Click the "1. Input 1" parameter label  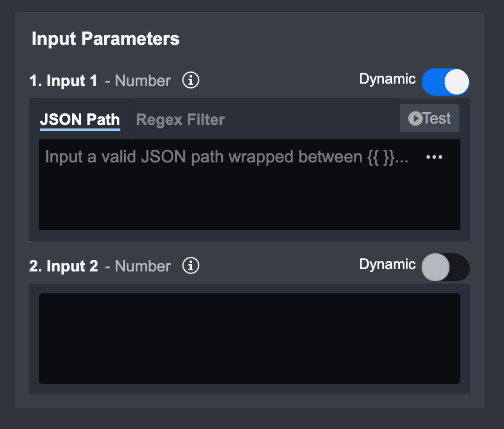click(64, 81)
